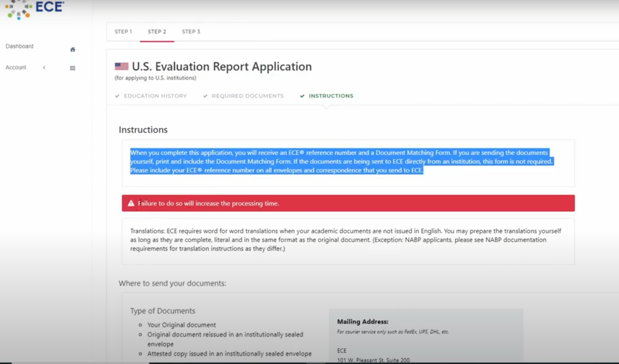Switch to the Step 2 tab
The image size is (619, 364).
[x=157, y=32]
